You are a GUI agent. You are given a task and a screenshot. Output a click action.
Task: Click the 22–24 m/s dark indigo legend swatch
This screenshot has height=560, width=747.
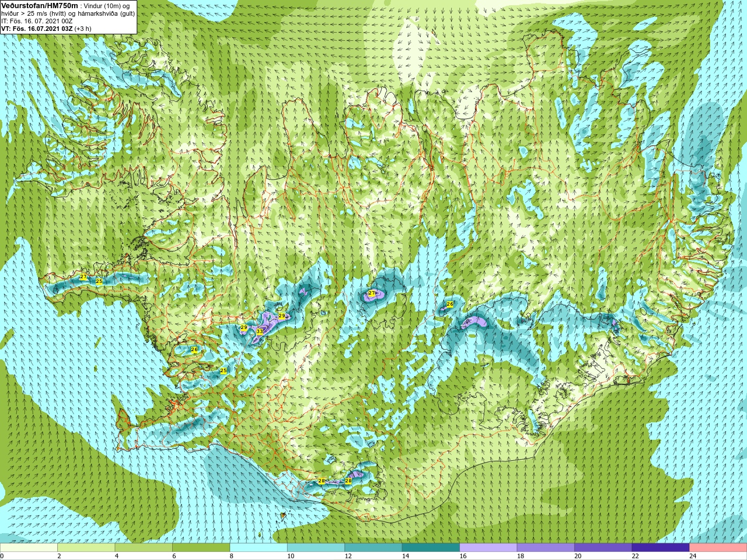point(661,548)
